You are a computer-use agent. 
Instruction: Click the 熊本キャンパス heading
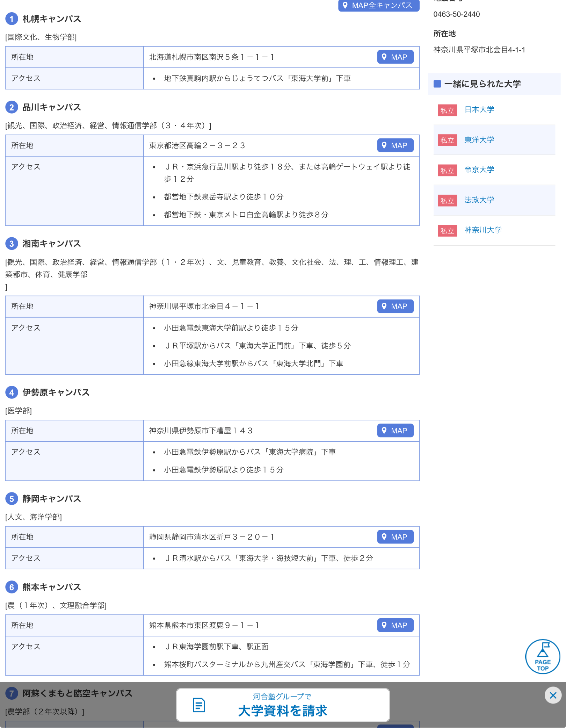52,587
